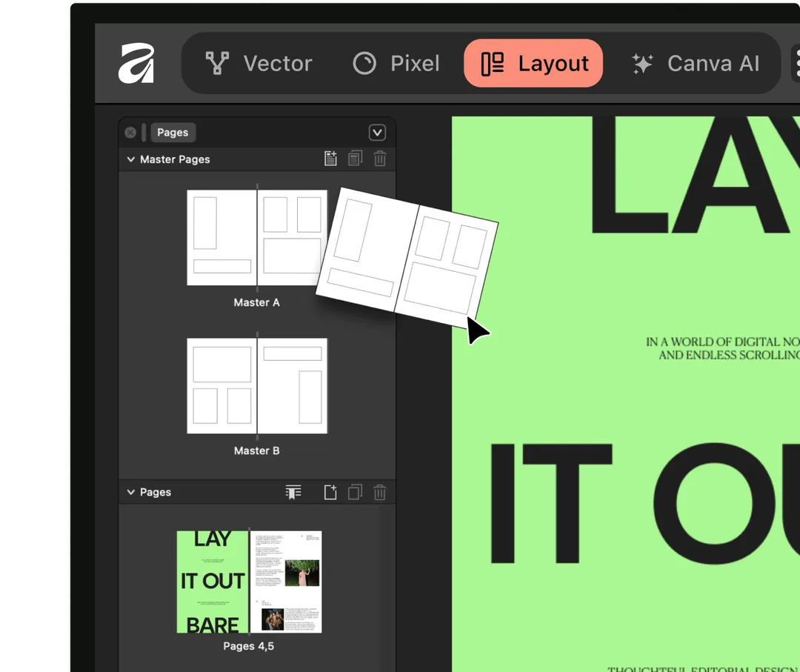Viewport: 800px width, 672px height.
Task: Click the Pages 4,5 label
Action: (248, 646)
